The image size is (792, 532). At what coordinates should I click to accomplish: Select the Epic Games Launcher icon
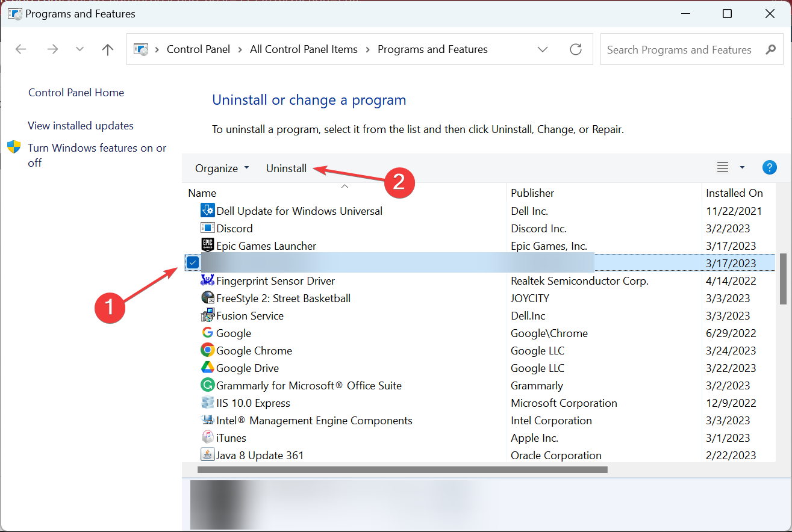click(207, 246)
